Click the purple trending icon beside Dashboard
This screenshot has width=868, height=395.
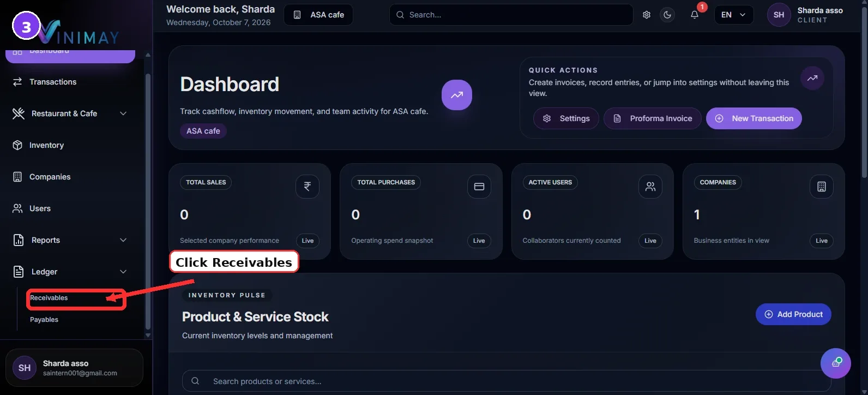457,95
